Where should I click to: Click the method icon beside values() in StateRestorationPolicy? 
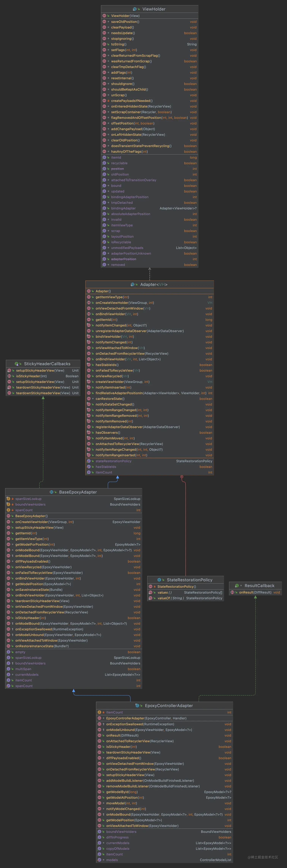[x=151, y=592]
